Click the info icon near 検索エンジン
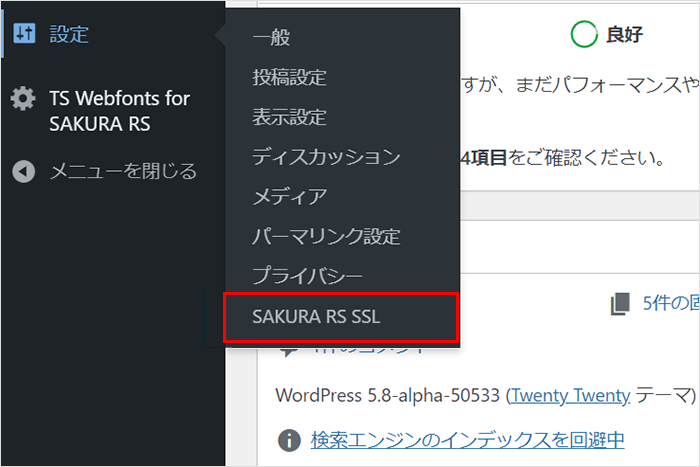The image size is (700, 467). (x=289, y=439)
